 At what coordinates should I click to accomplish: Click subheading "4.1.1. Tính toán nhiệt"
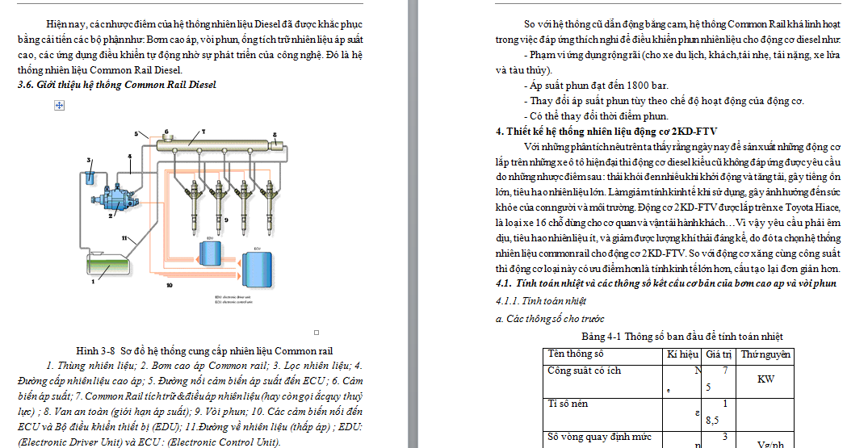tap(541, 301)
